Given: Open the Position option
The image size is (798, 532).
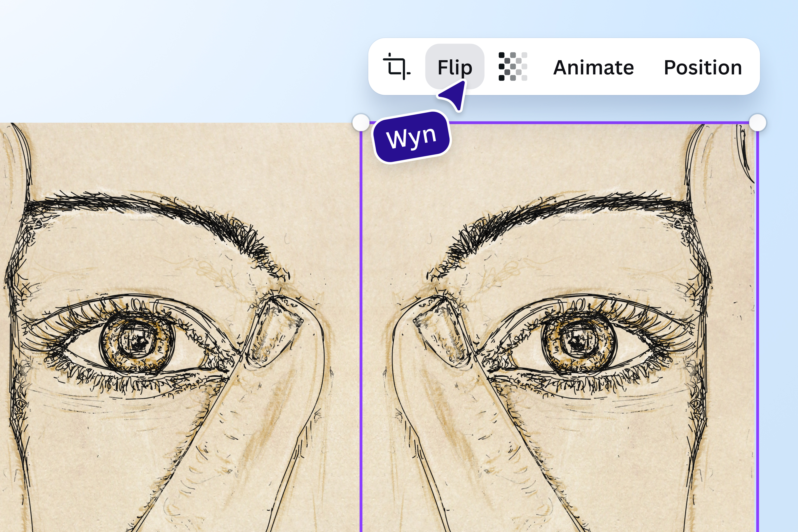Looking at the screenshot, I should point(703,67).
